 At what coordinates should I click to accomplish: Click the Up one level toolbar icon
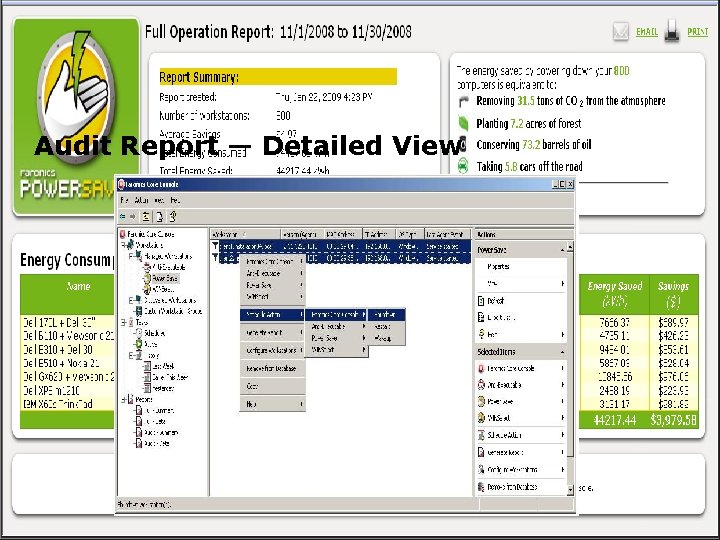coord(146,216)
